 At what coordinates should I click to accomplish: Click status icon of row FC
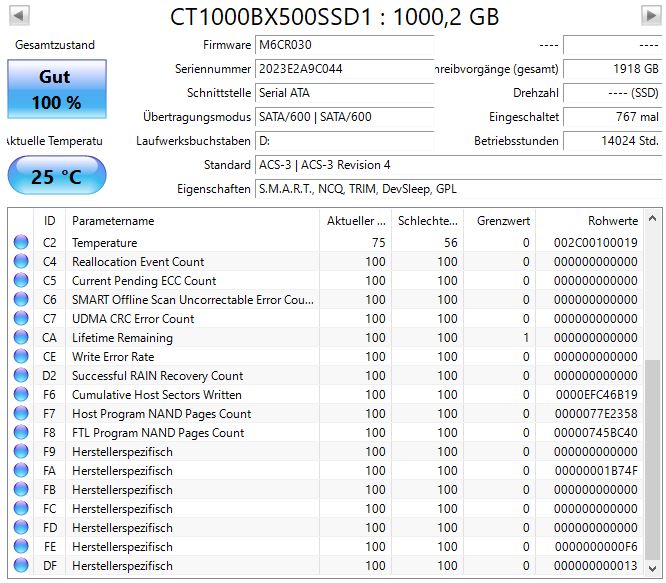21,508
